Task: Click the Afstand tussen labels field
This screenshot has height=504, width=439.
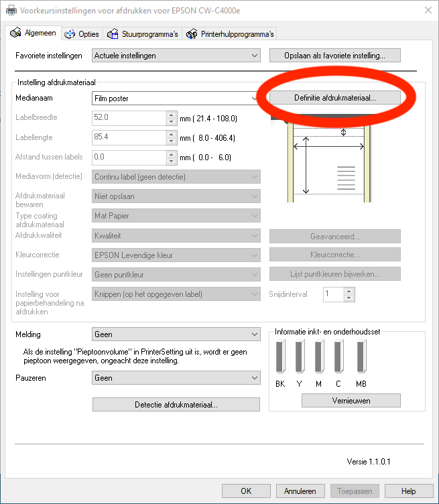Action: tap(129, 157)
